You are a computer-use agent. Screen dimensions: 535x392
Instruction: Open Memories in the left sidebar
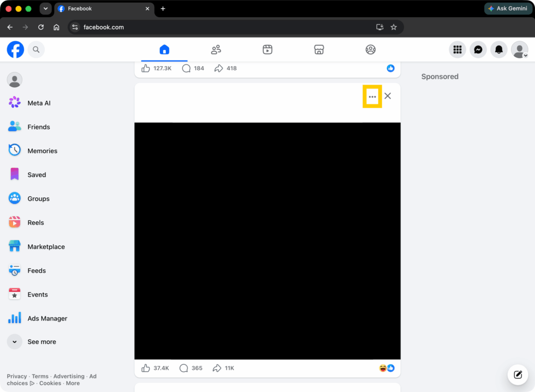tap(33, 151)
